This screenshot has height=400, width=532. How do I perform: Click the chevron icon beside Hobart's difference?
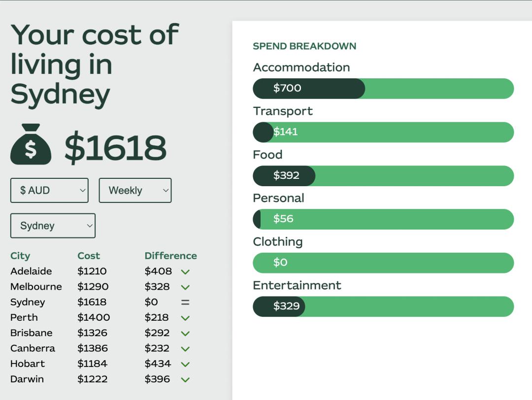tap(185, 364)
